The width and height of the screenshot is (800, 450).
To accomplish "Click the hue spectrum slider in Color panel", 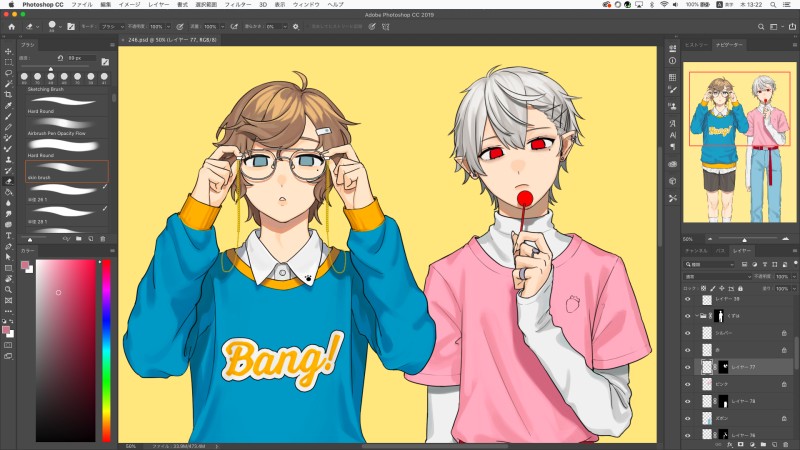I will [106, 350].
